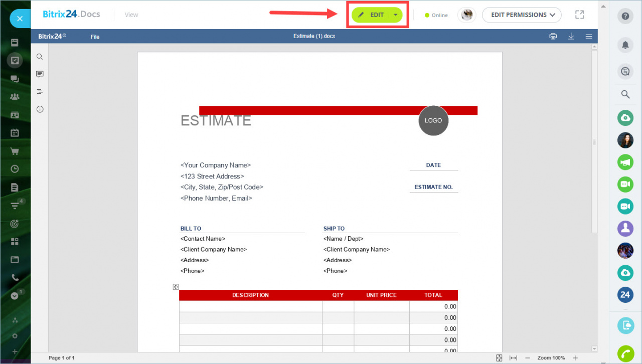
Task: Open the comments panel icon
Action: click(40, 74)
